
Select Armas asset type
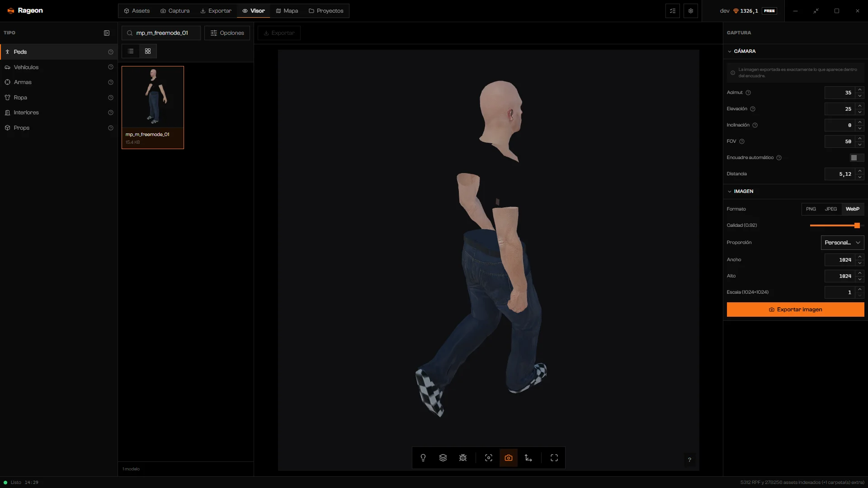[59, 82]
